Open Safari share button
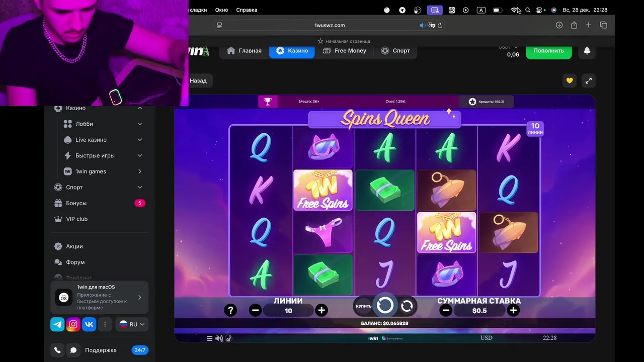 click(x=574, y=25)
